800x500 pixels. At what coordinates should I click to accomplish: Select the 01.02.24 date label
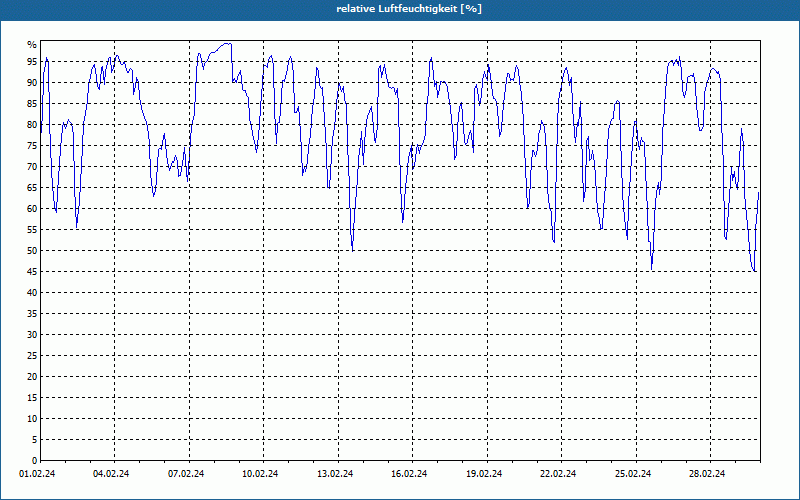pos(37,474)
